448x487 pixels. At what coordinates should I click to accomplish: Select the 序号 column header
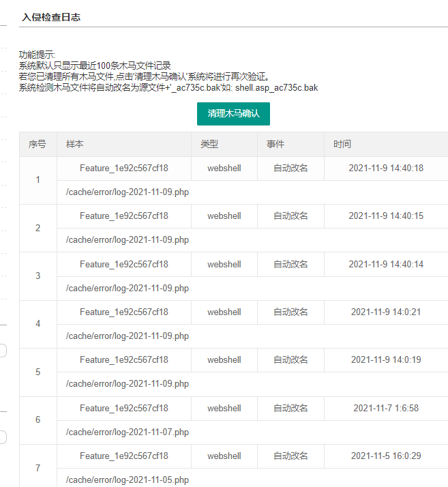(x=38, y=145)
